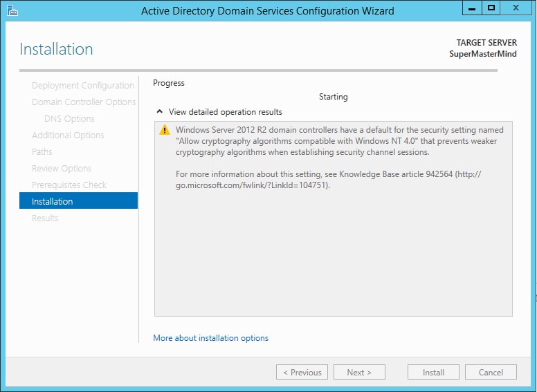The image size is (537, 392).
Task: Open the Results step
Action: click(45, 218)
